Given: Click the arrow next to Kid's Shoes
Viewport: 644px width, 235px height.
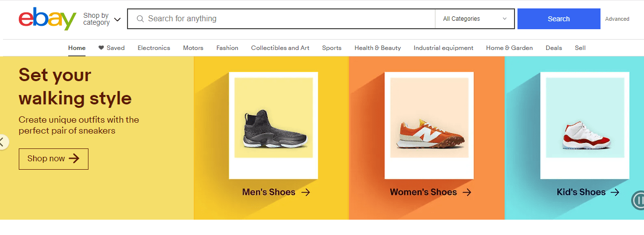Looking at the screenshot, I should 615,192.
